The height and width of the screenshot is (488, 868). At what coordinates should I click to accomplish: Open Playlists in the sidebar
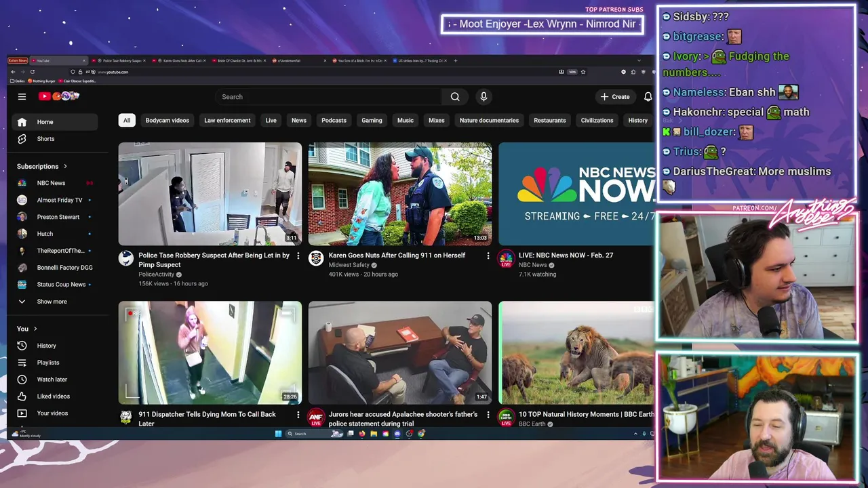click(54, 363)
